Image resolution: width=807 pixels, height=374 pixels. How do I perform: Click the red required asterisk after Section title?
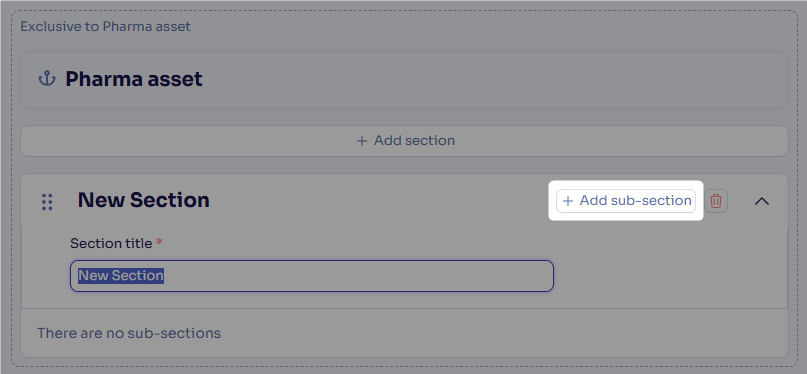point(159,242)
